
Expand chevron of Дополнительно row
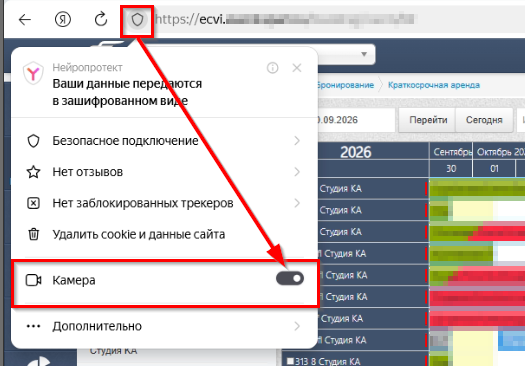pos(297,326)
